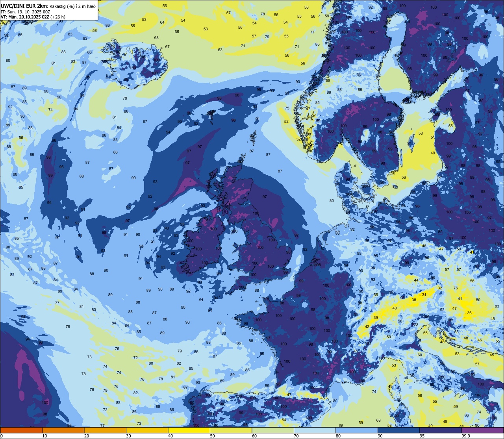This screenshot has width=504, height=439.
Task: Click the orange 10-20 legend swatch
Action: [x=63, y=430]
